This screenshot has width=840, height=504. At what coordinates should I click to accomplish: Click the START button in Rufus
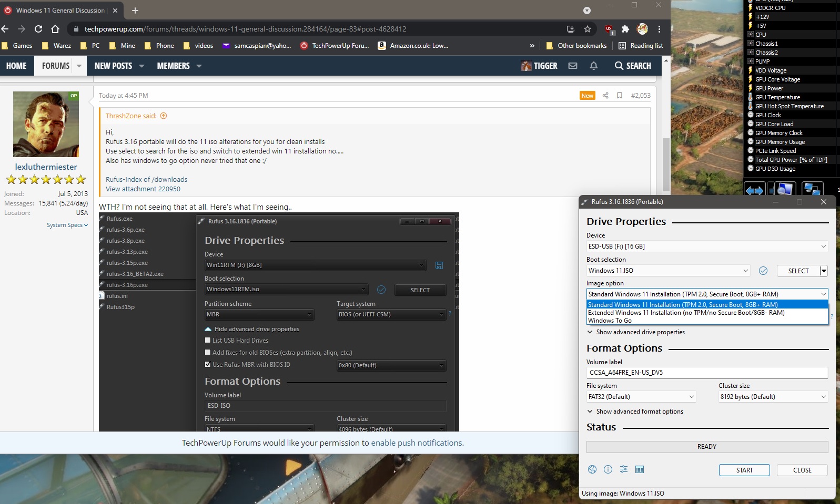744,470
